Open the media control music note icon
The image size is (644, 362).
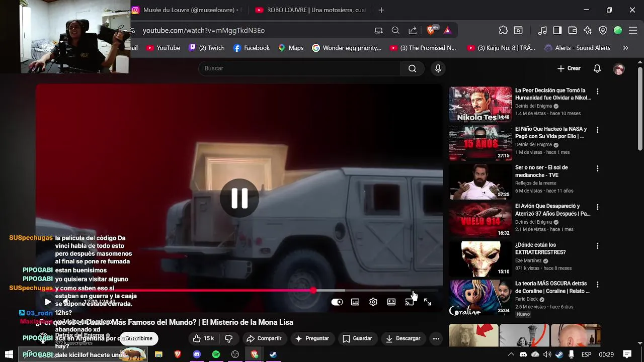coord(542,30)
